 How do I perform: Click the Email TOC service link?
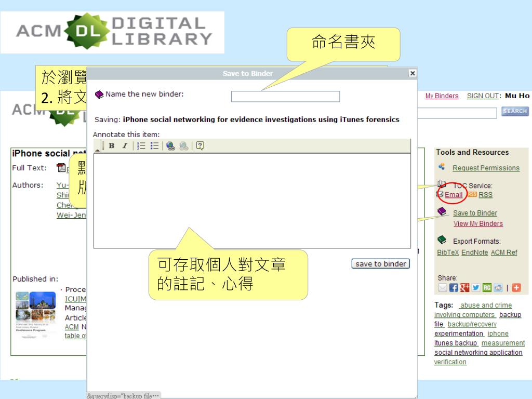pos(454,195)
